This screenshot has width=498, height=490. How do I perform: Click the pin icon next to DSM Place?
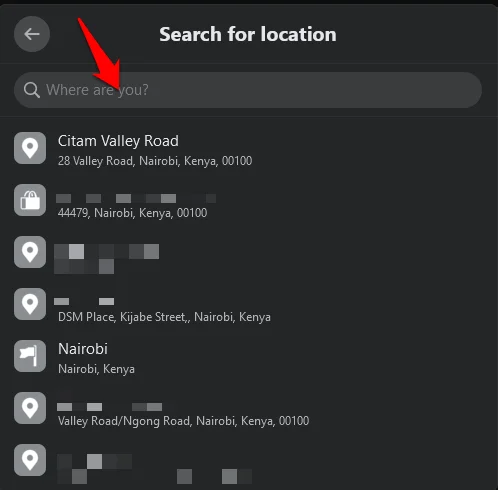pyautogui.click(x=30, y=304)
